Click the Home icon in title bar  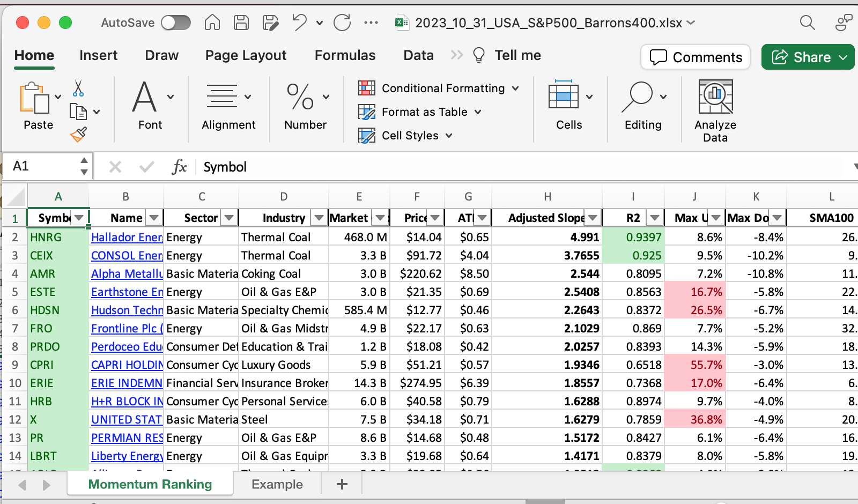212,23
